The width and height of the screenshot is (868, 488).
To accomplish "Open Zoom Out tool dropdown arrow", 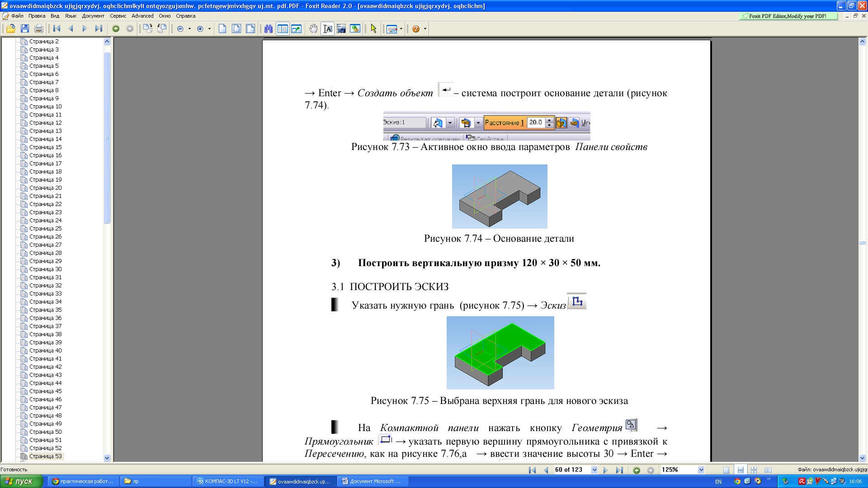I will [x=189, y=29].
